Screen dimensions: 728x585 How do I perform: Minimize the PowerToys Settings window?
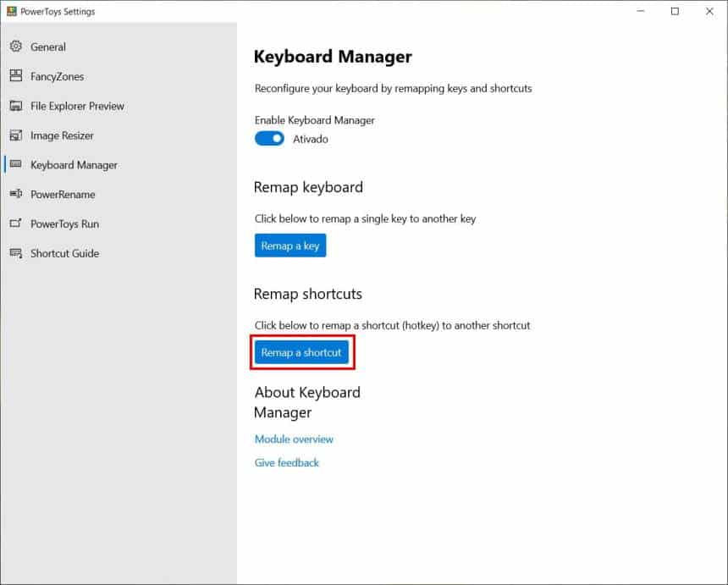click(x=641, y=11)
